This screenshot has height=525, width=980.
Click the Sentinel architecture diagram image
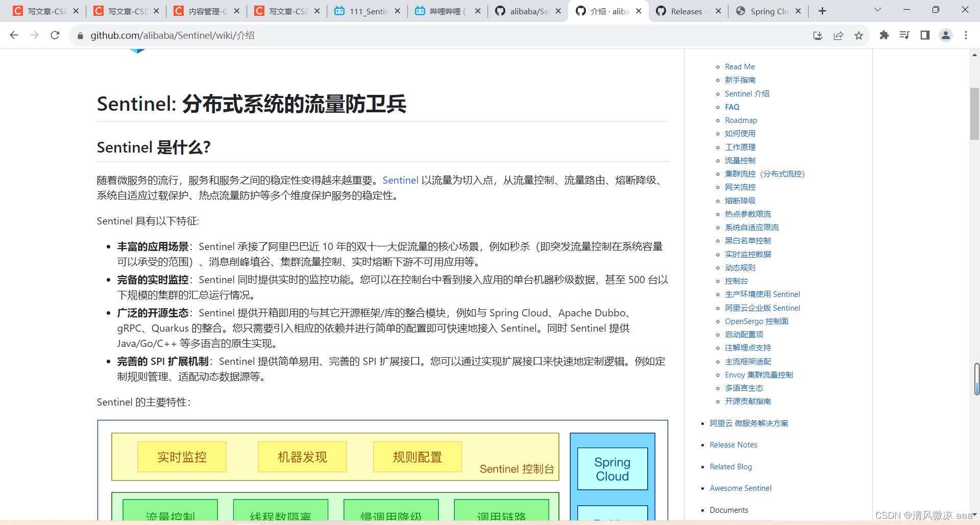coord(383,470)
